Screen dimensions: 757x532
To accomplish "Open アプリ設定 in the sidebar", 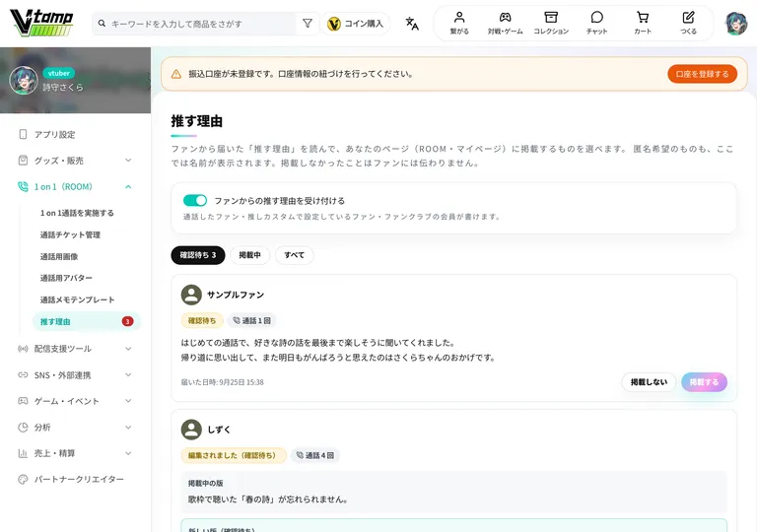I will 75,134.
